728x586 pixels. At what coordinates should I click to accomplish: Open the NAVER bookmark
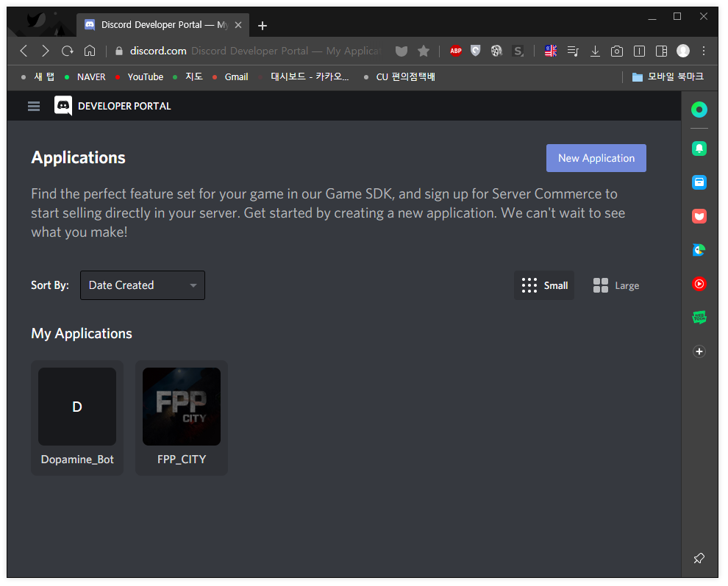(x=85, y=76)
